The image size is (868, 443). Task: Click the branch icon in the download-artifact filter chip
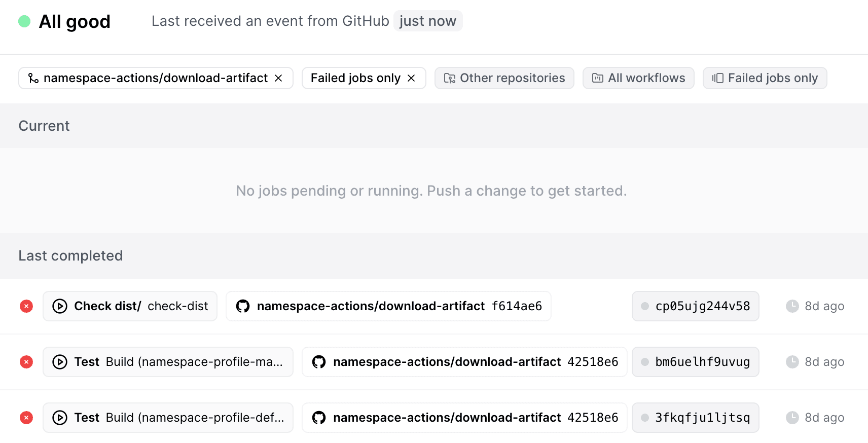(33, 78)
